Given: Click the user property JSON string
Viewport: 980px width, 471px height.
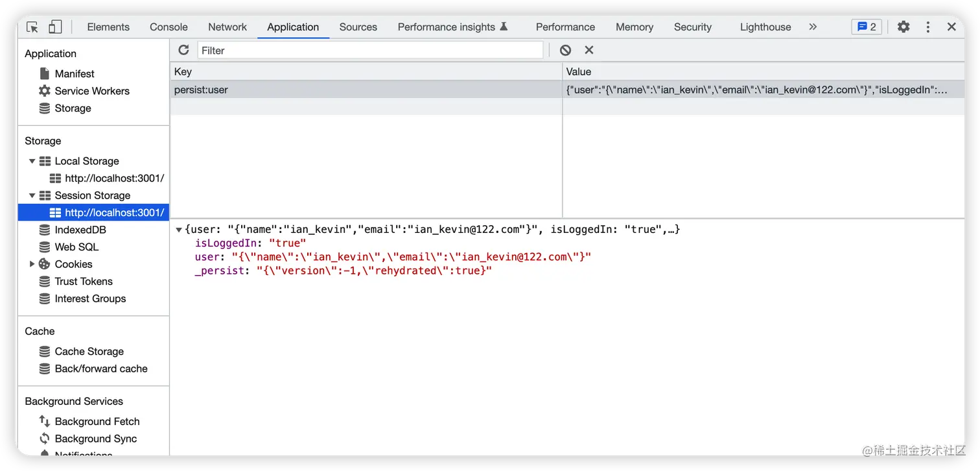Looking at the screenshot, I should tap(412, 257).
